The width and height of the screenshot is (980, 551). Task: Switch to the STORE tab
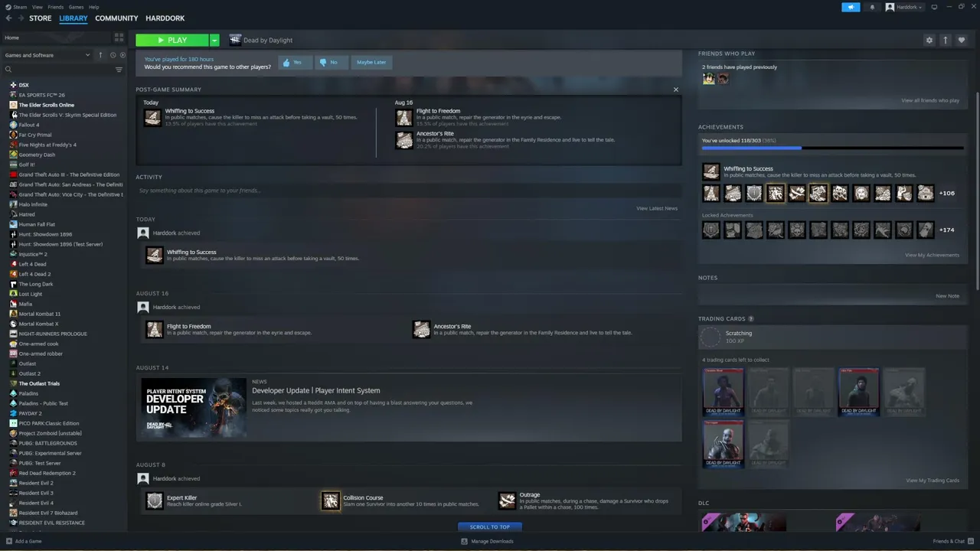coord(41,18)
